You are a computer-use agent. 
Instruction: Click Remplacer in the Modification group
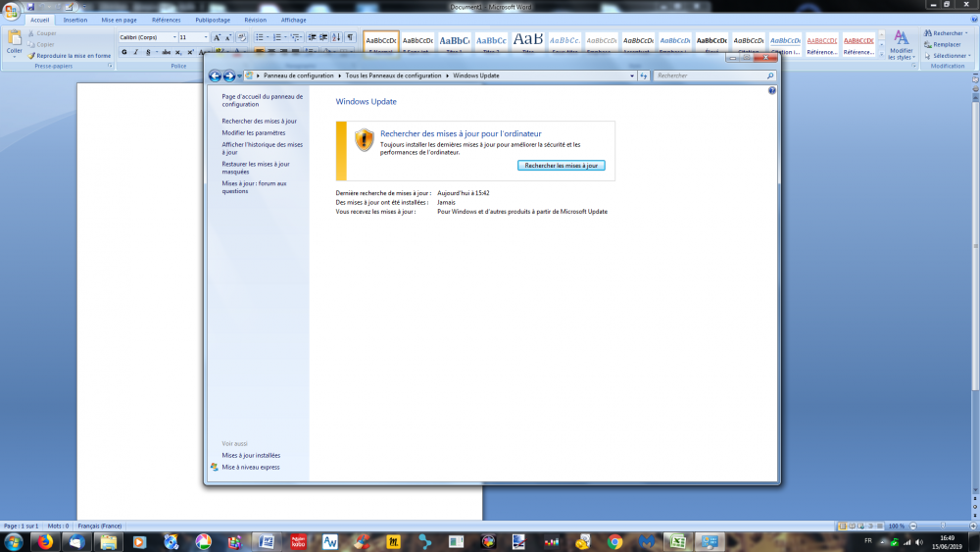943,44
